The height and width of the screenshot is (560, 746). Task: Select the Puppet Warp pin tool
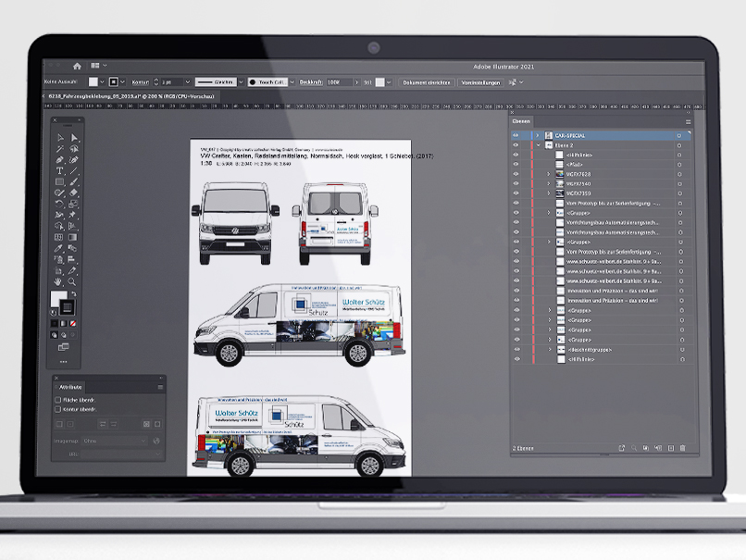point(73,215)
